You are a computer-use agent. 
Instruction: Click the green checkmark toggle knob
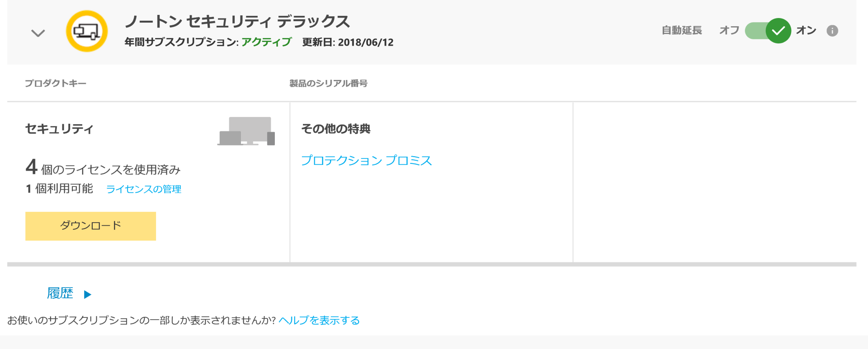[x=778, y=31]
